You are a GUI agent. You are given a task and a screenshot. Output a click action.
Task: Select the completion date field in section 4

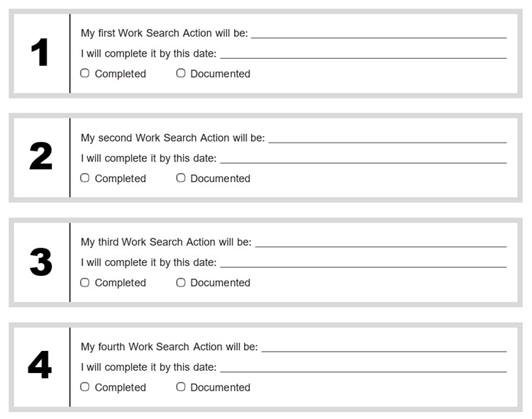point(363,367)
